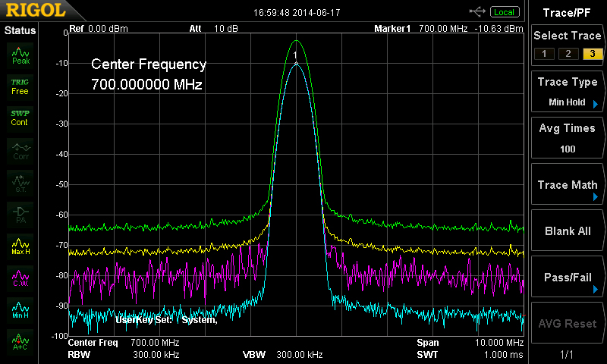This screenshot has height=364, width=607.
Task: Click the green A+C trace icon
Action: tap(20, 341)
